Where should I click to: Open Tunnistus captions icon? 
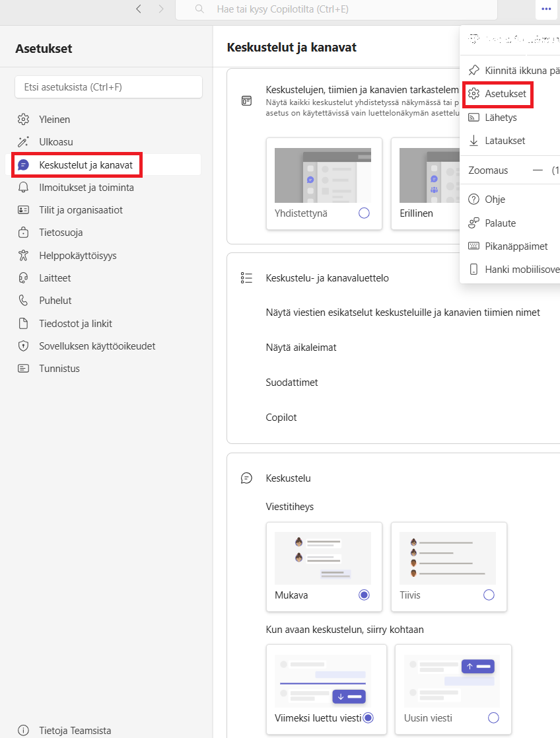[x=23, y=369]
